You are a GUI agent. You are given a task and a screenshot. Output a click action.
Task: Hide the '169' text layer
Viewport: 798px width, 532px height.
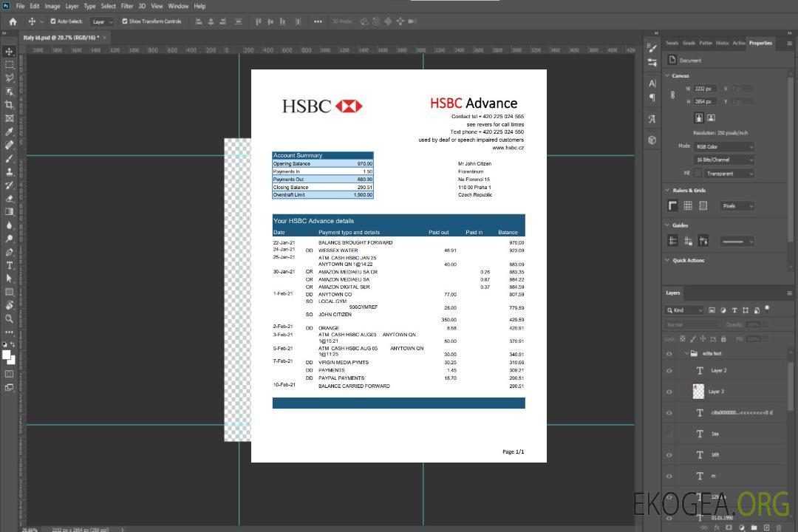pyautogui.click(x=669, y=455)
